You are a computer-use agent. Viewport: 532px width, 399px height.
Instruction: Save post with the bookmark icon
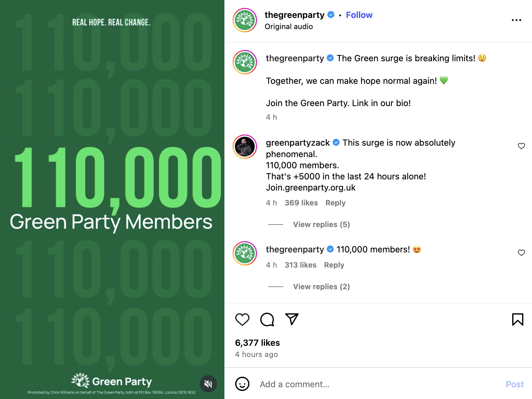[517, 320]
